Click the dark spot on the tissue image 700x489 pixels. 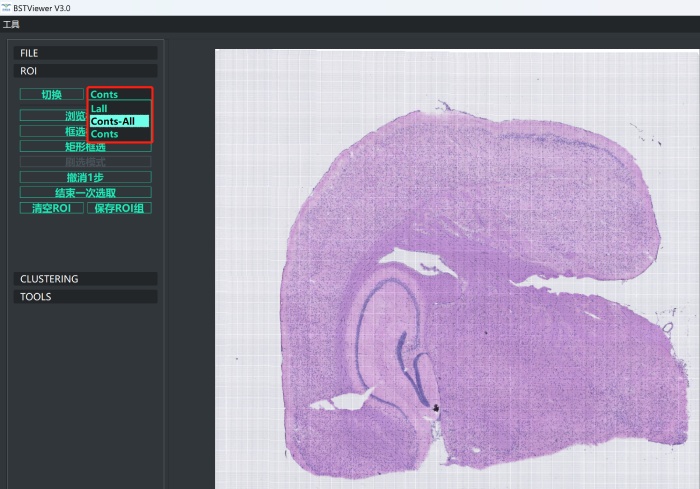[437, 407]
